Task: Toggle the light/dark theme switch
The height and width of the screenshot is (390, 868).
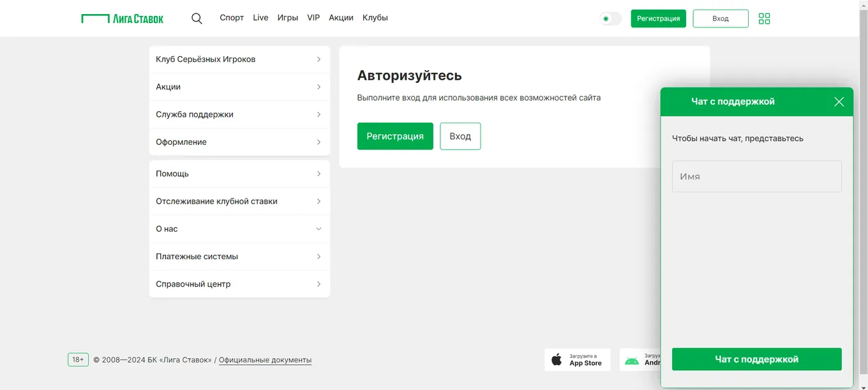Action: click(610, 19)
